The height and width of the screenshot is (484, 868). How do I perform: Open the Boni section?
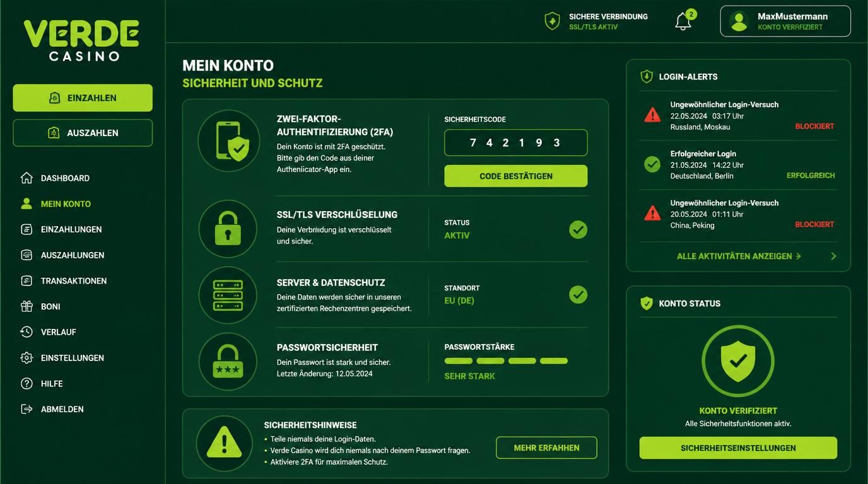(40, 307)
